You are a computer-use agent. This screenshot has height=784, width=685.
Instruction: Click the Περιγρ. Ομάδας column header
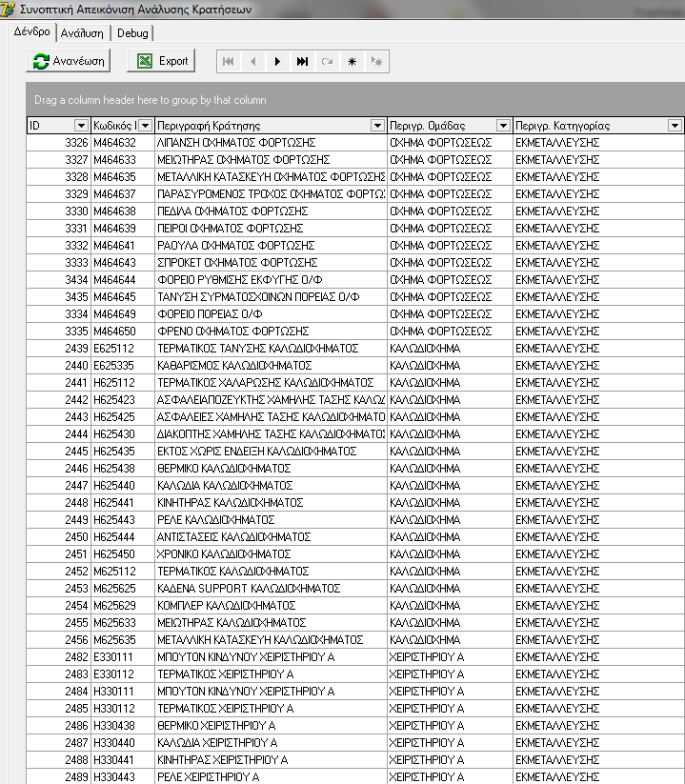[450, 126]
